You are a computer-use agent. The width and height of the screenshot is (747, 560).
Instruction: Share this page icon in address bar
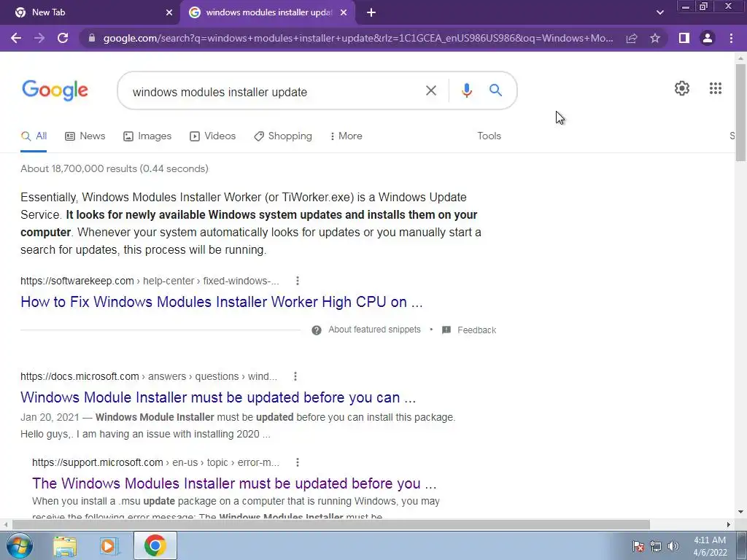[x=632, y=38]
